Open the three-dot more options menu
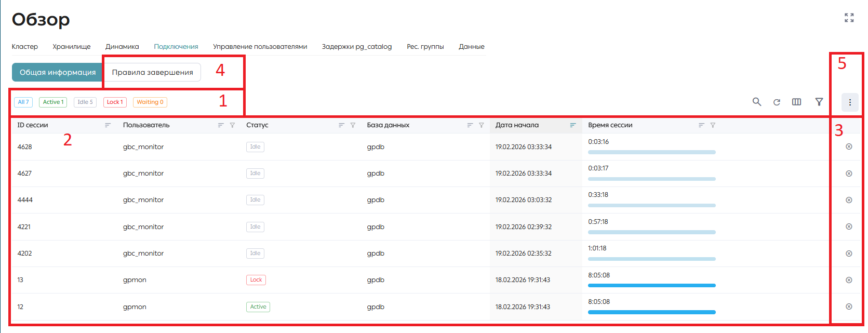 tap(850, 102)
